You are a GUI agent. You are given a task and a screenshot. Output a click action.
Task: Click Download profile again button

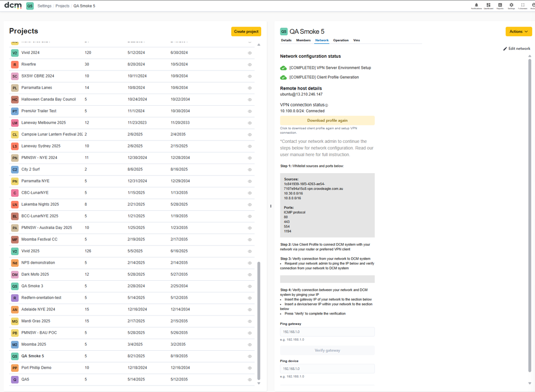pyautogui.click(x=327, y=120)
